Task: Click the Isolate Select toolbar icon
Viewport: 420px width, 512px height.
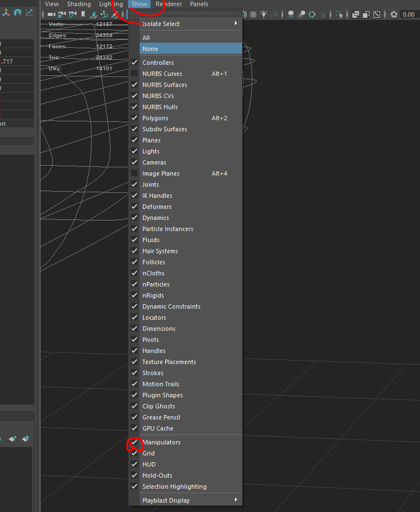Action: point(339,14)
